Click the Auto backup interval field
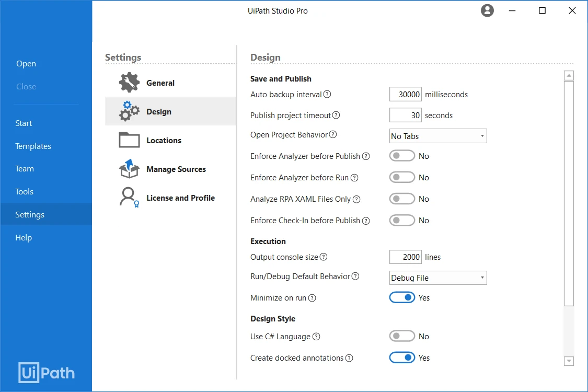588x392 pixels. (406, 94)
